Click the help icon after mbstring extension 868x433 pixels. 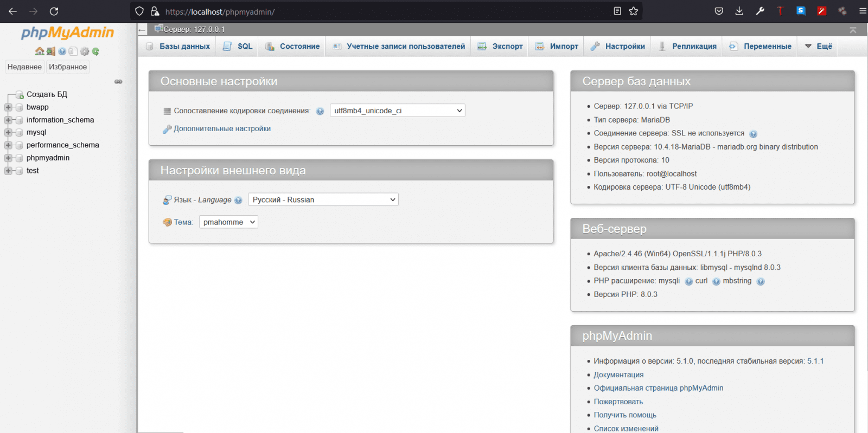point(761,281)
